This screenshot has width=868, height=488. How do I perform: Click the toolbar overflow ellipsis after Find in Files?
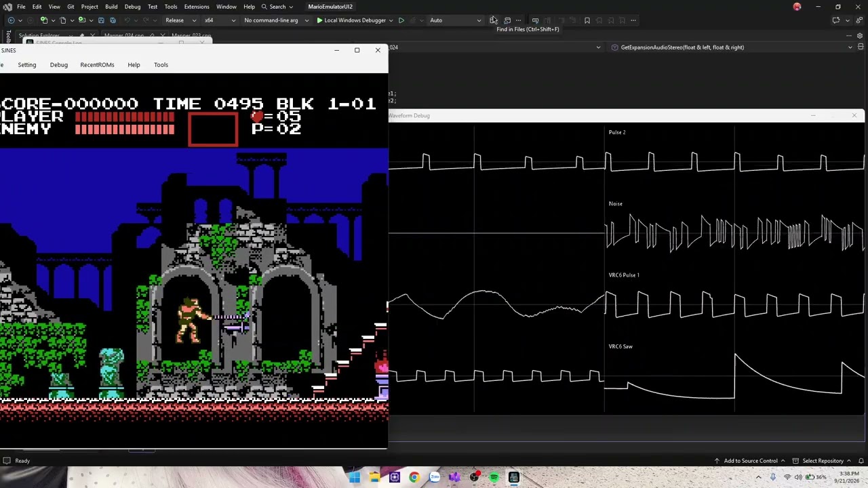point(519,20)
